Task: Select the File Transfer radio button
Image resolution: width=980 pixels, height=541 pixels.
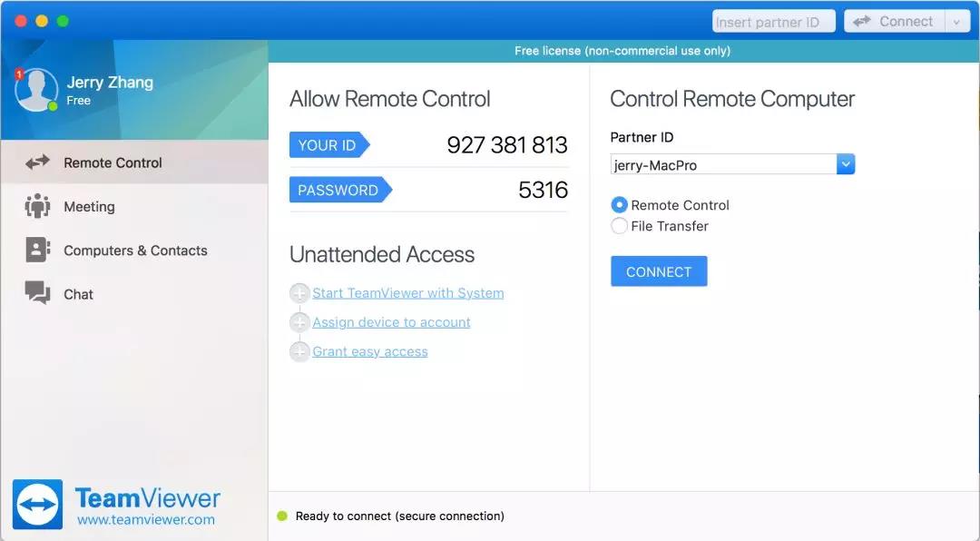Action: click(x=619, y=226)
